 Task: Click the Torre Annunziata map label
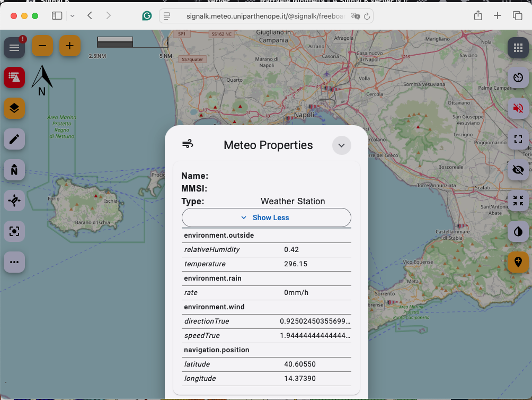[436, 185]
